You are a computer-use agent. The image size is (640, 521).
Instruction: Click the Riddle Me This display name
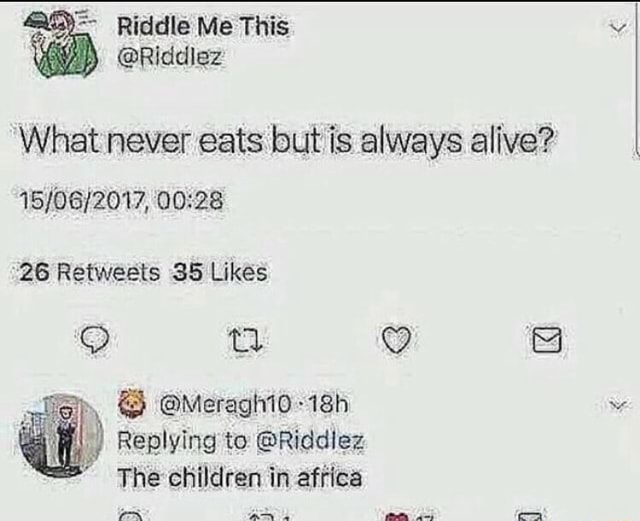[x=203, y=27]
